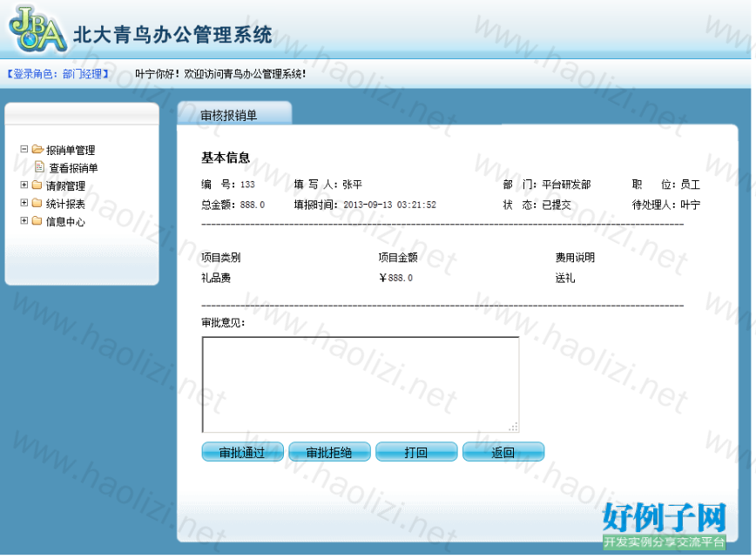
Task: Select the 请假管理 label in the tree
Action: [x=65, y=186]
